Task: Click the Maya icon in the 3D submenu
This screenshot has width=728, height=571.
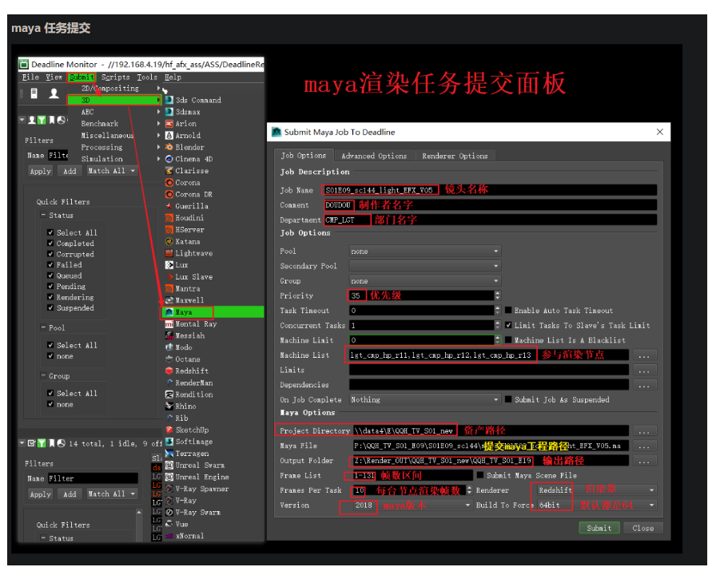Action: tap(169, 312)
